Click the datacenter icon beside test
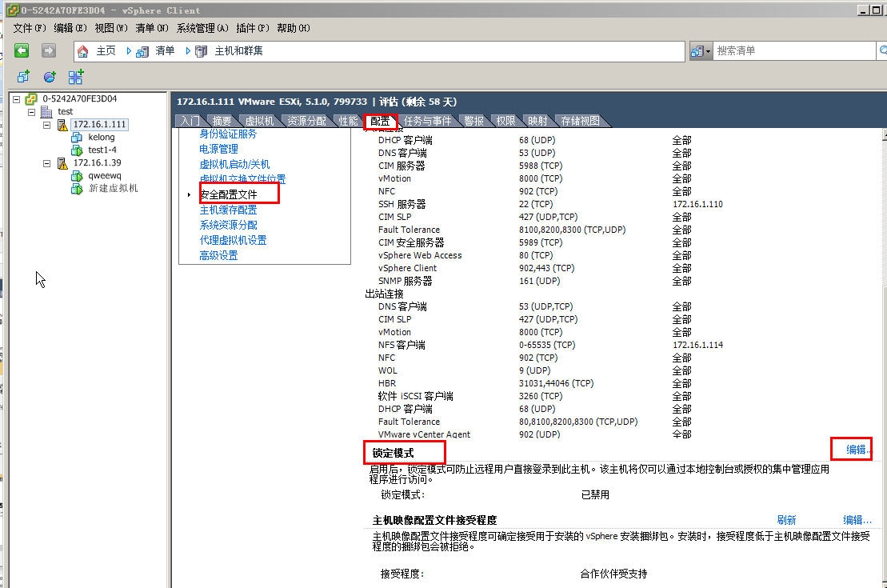 click(46, 112)
